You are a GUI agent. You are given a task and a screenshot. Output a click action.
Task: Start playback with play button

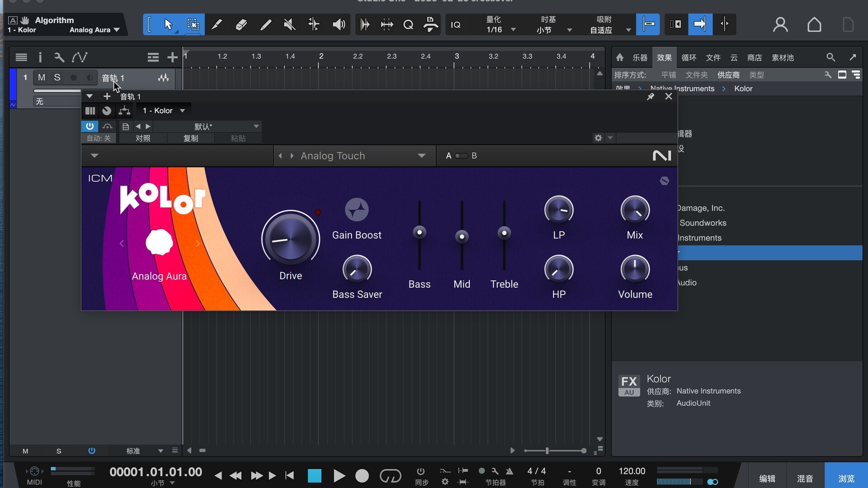(339, 476)
